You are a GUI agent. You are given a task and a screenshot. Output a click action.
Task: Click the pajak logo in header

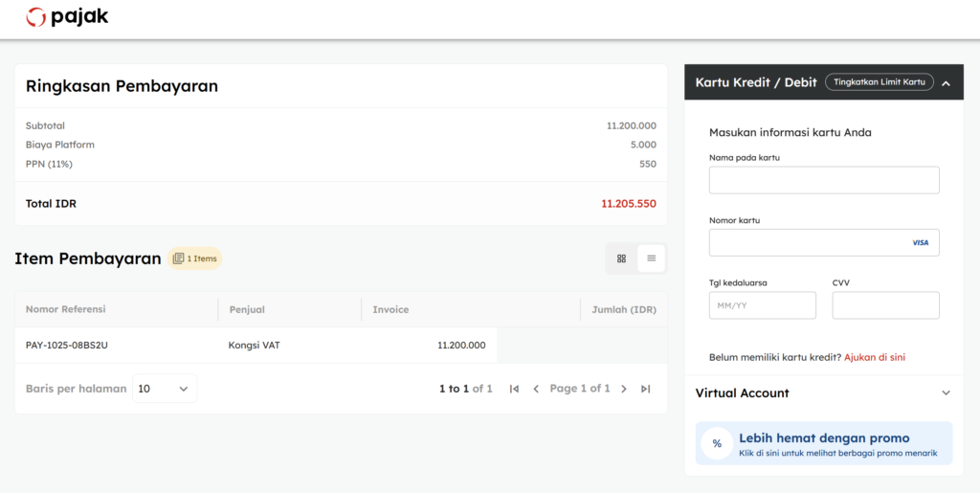click(67, 17)
